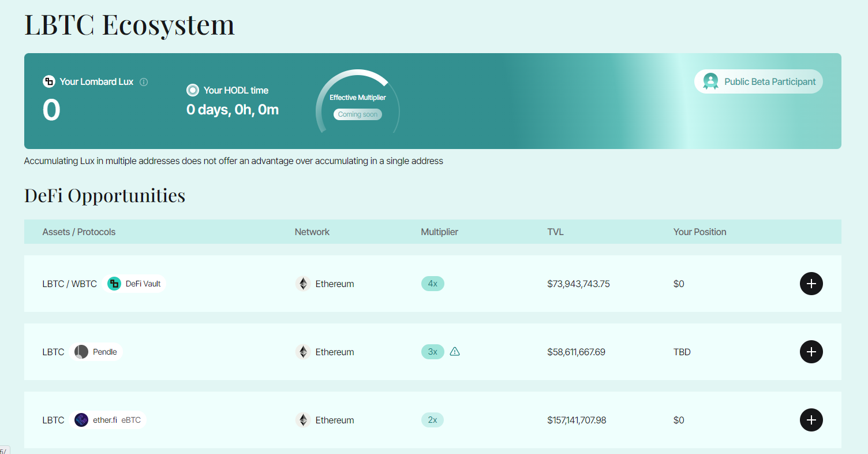Click the DeFi Opportunities heading
868x454 pixels.
point(105,195)
